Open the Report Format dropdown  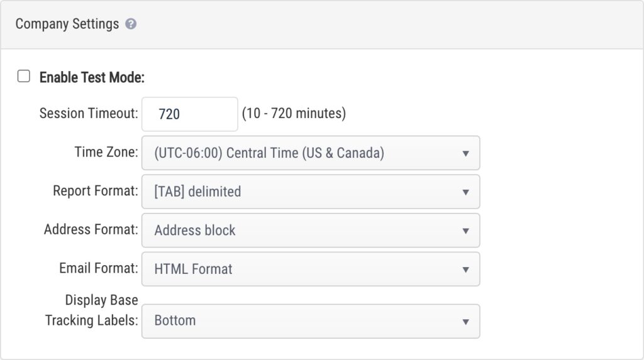(x=310, y=192)
